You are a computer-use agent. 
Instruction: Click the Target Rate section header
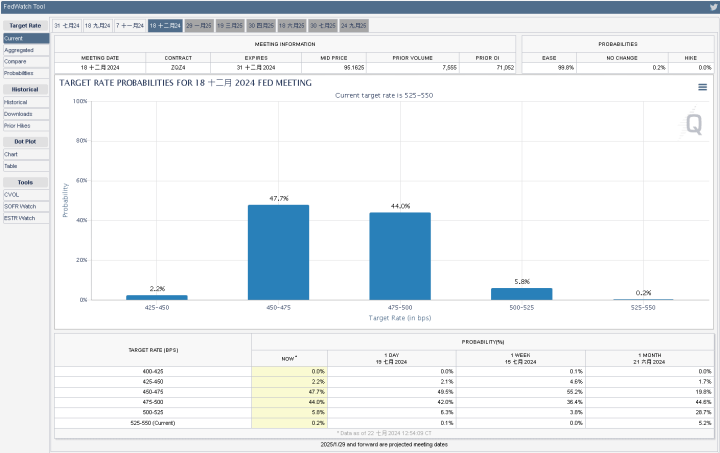click(x=25, y=26)
